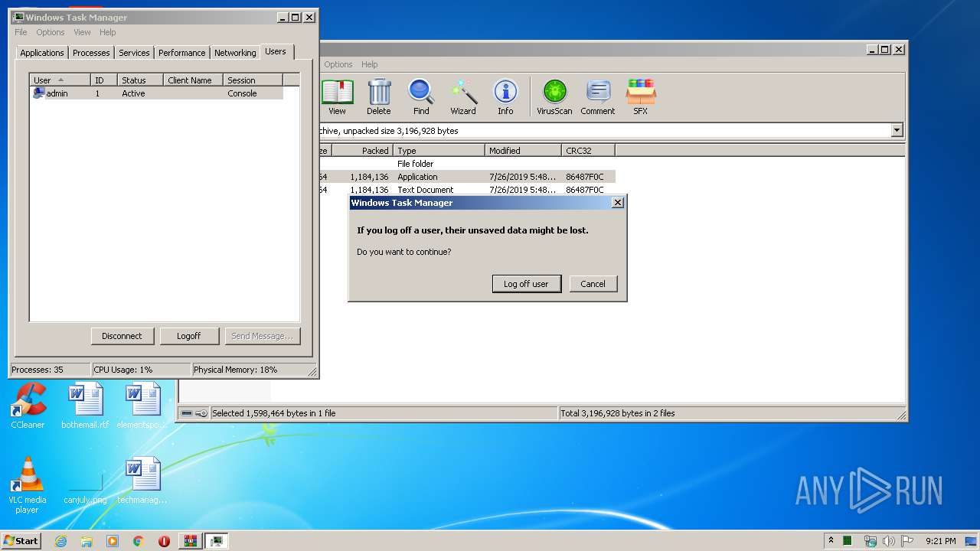
Task: Click the Start button
Action: coord(21,541)
